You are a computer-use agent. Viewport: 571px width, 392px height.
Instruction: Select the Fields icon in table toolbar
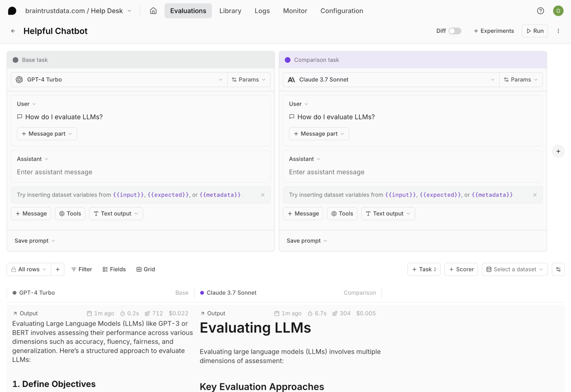pyautogui.click(x=105, y=269)
